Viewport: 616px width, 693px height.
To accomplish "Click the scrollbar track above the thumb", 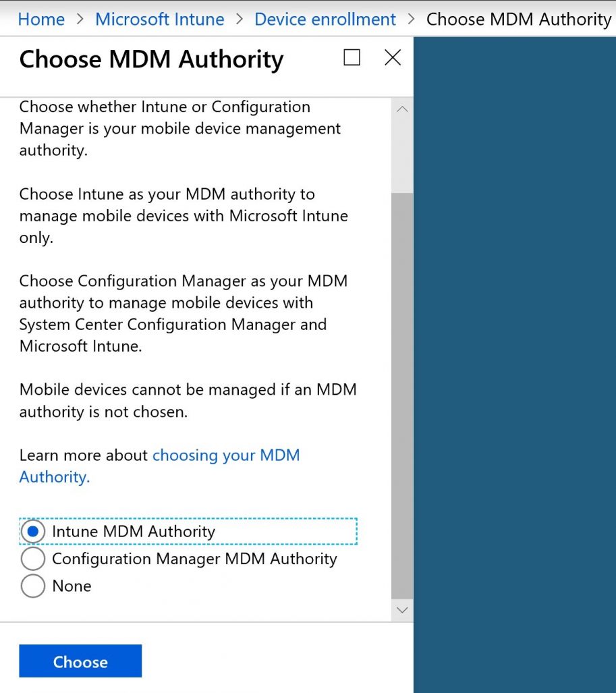I will tap(402, 155).
